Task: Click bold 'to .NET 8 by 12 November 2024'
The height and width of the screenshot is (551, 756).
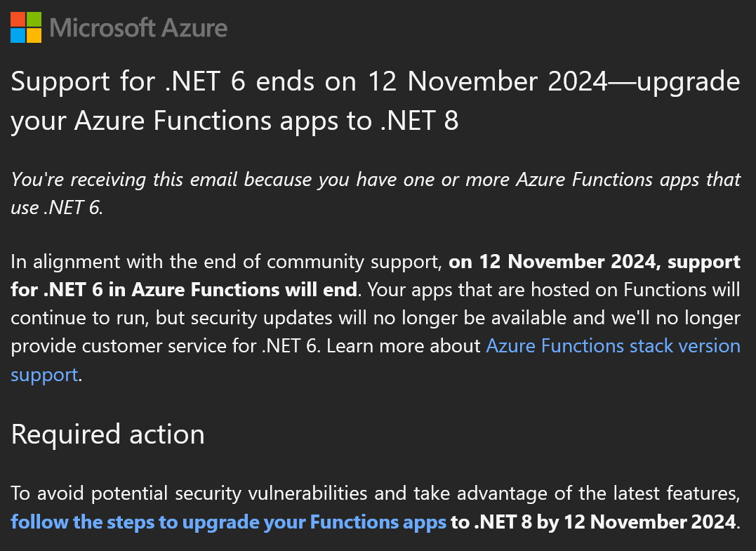Action: (x=594, y=522)
